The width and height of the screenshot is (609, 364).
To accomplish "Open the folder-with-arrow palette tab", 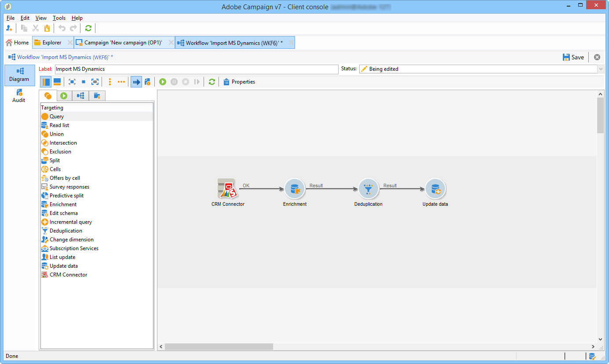I will (97, 96).
